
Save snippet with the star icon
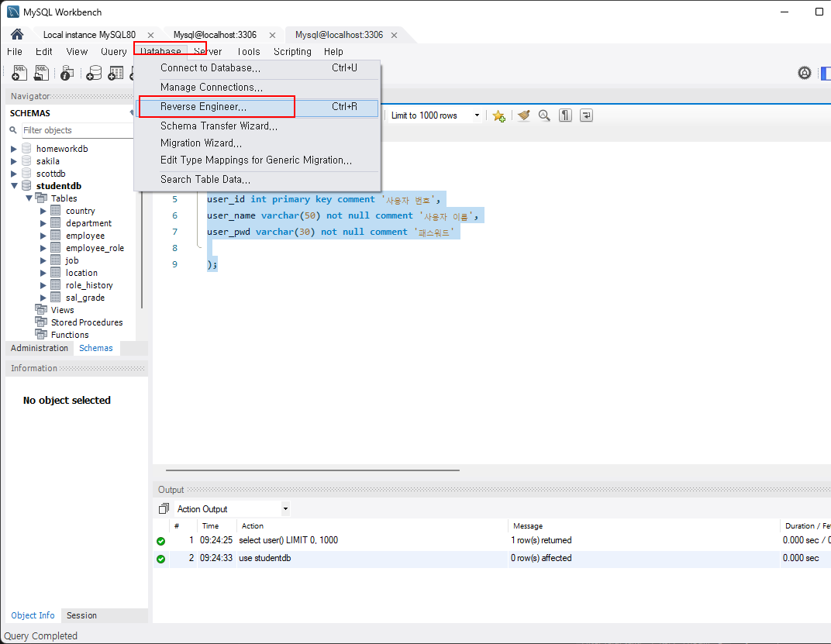tap(498, 115)
